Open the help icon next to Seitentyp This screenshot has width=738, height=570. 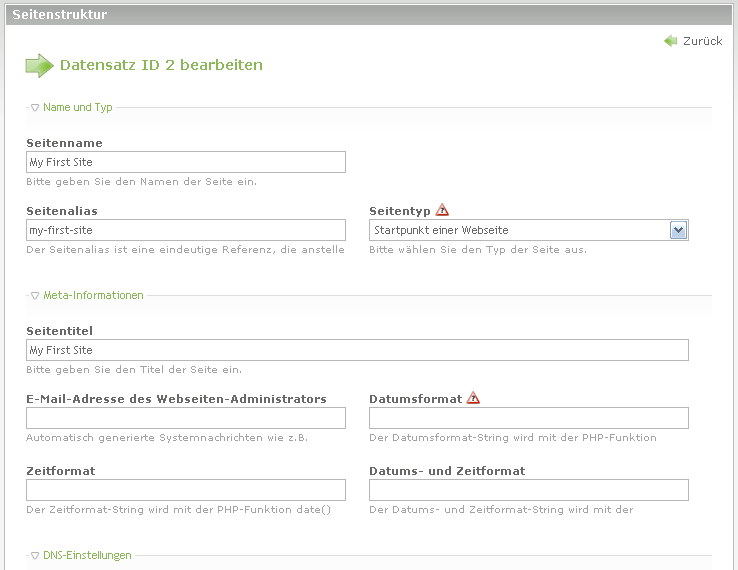[442, 210]
